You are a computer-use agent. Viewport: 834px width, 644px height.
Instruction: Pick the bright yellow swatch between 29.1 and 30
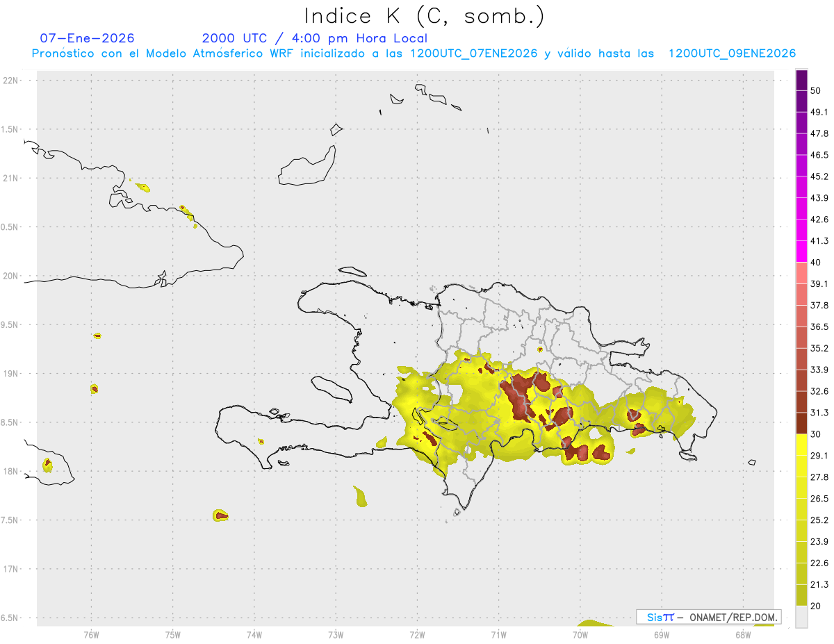(801, 445)
